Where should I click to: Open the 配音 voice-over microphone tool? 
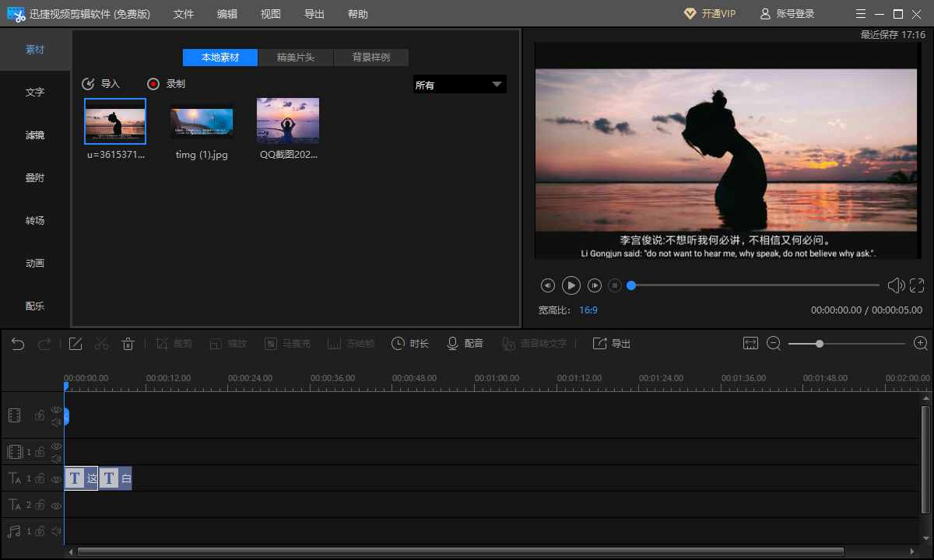tap(465, 344)
